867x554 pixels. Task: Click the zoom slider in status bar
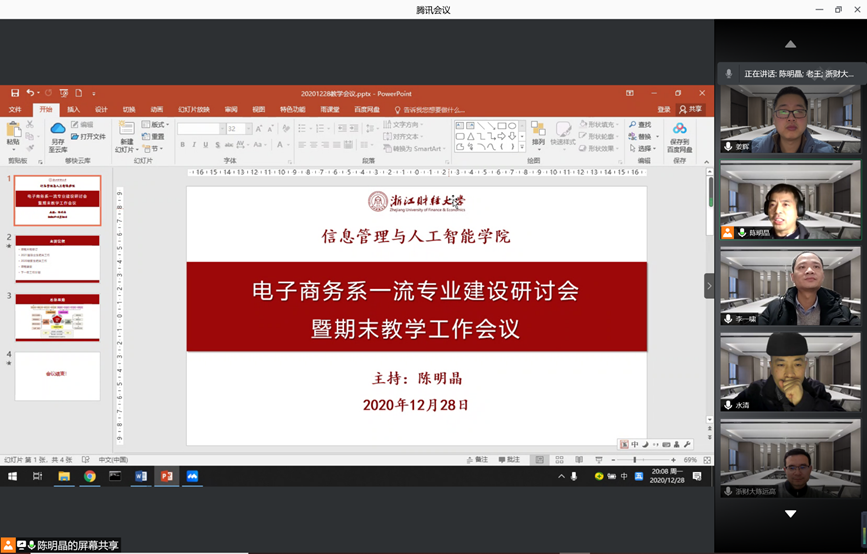pos(636,460)
